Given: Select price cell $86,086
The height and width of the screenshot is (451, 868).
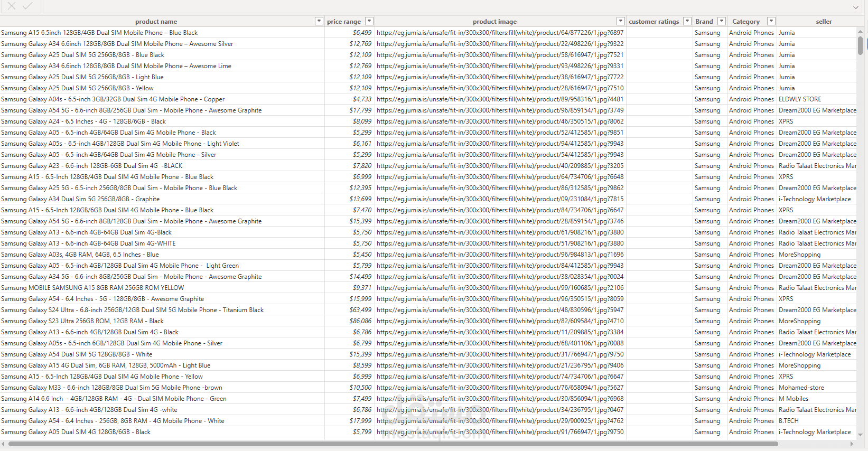Looking at the screenshot, I should pyautogui.click(x=360, y=321).
